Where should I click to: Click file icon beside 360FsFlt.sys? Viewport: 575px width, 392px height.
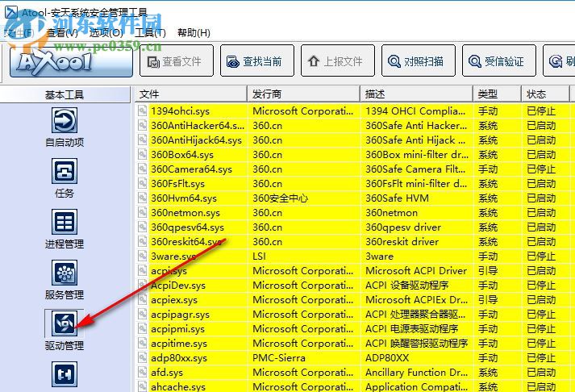click(143, 183)
